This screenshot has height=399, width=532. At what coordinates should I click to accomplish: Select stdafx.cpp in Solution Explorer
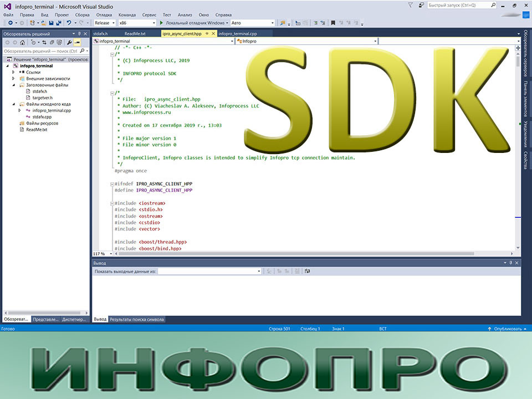click(x=42, y=117)
